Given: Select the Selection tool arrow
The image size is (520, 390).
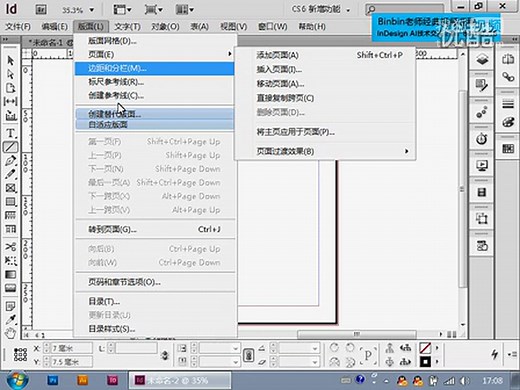Looking at the screenshot, I should (11, 61).
